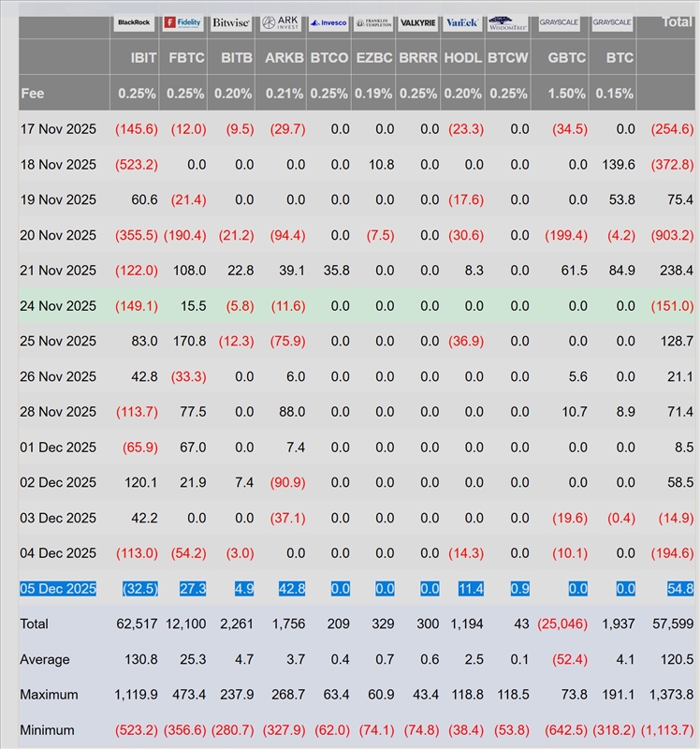Click the BlackRock logo
The image size is (700, 749).
pyautogui.click(x=135, y=22)
